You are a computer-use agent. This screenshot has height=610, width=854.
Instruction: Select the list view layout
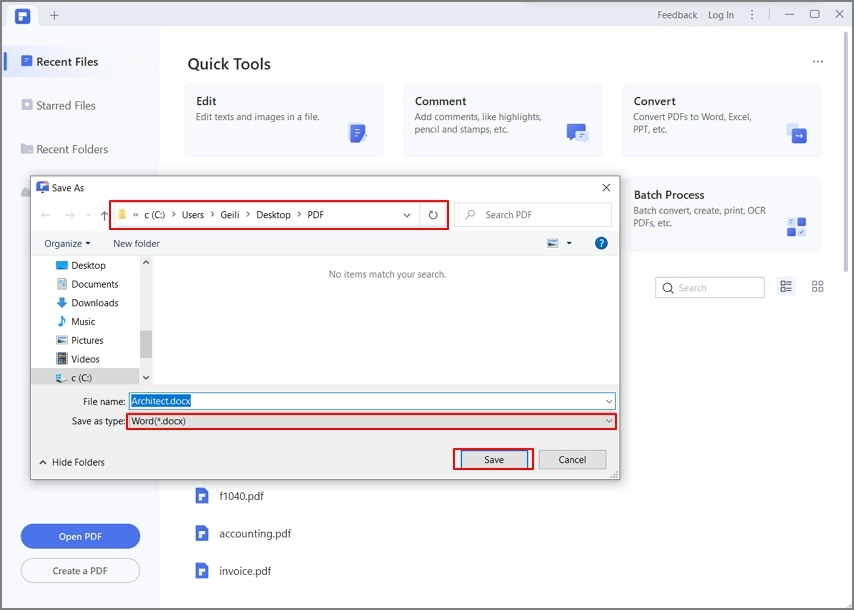[786, 287]
